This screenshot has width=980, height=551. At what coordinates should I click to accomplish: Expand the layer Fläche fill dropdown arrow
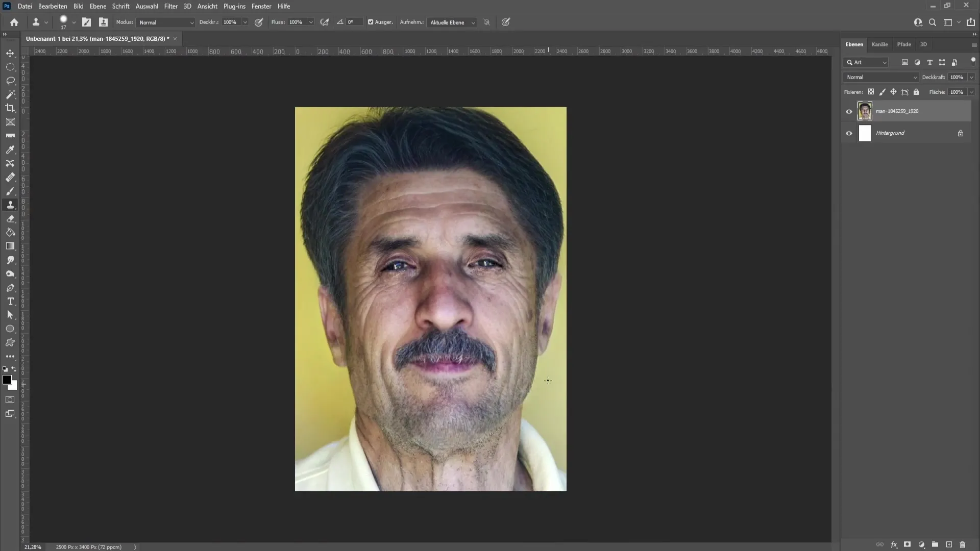(971, 92)
